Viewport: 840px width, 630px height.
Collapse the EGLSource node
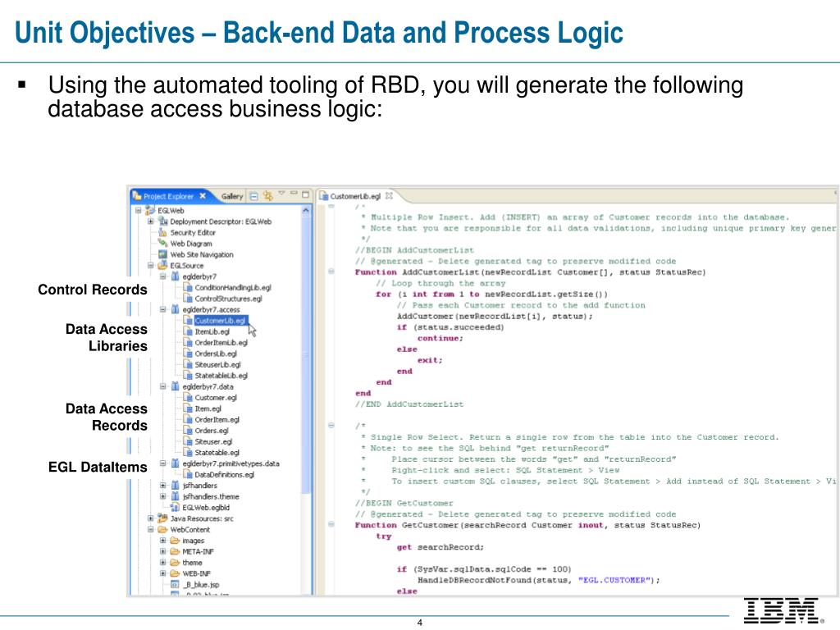(151, 265)
